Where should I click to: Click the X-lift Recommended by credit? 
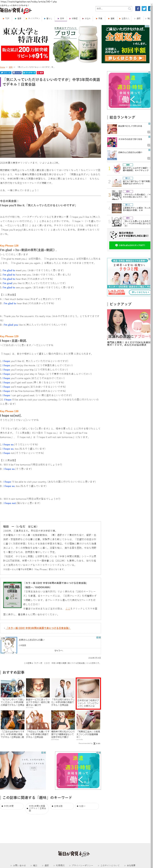[89, 743]
